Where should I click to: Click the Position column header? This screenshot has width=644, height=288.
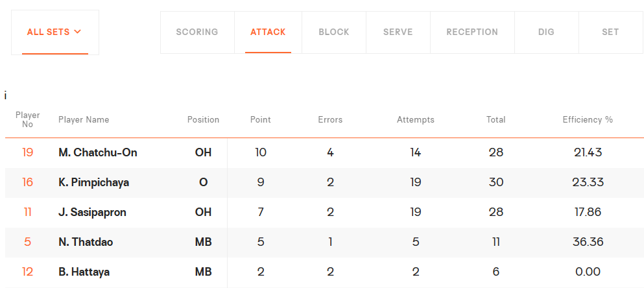coord(203,119)
